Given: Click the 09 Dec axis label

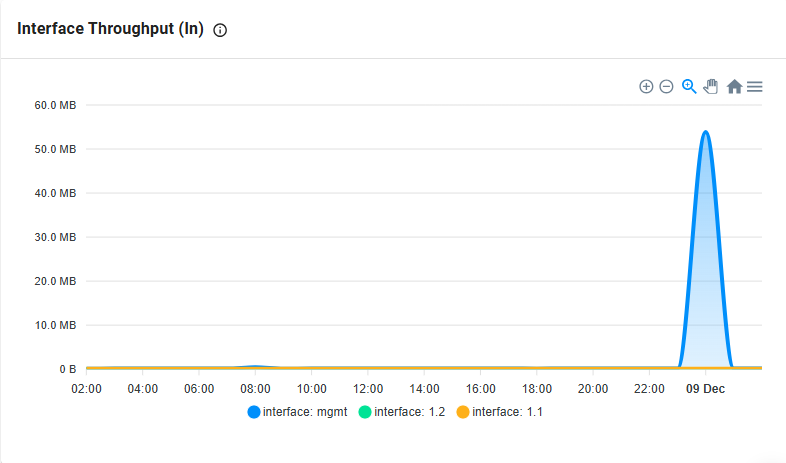Looking at the screenshot, I should click(705, 389).
